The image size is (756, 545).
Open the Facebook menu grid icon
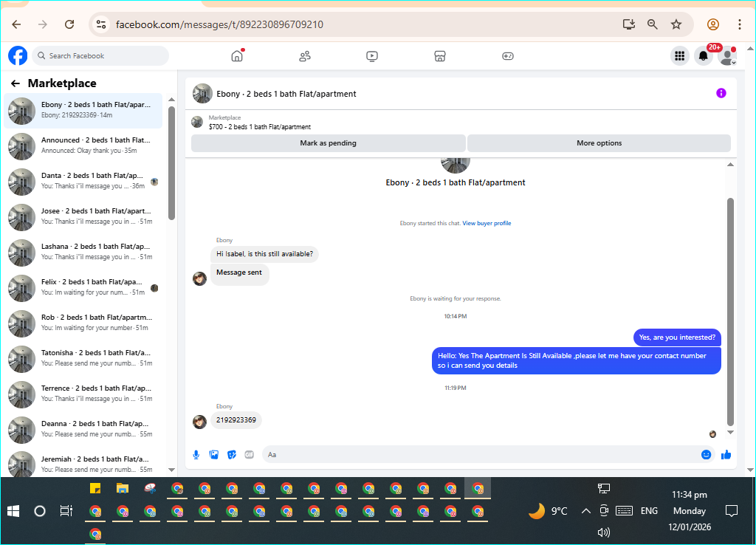[680, 56]
